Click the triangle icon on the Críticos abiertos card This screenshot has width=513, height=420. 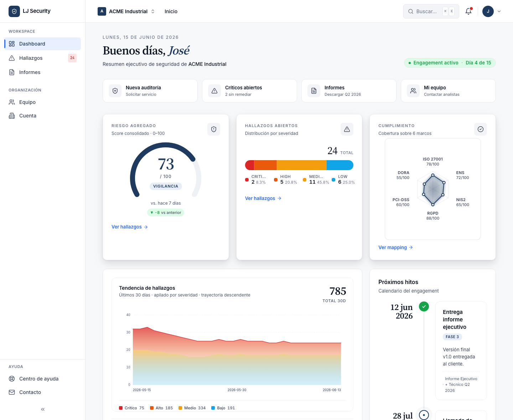pyautogui.click(x=214, y=91)
